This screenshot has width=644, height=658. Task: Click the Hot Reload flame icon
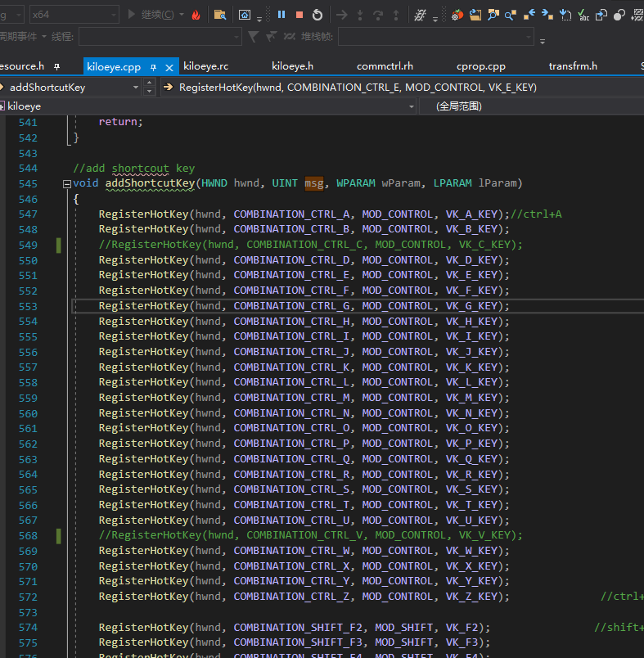click(196, 15)
